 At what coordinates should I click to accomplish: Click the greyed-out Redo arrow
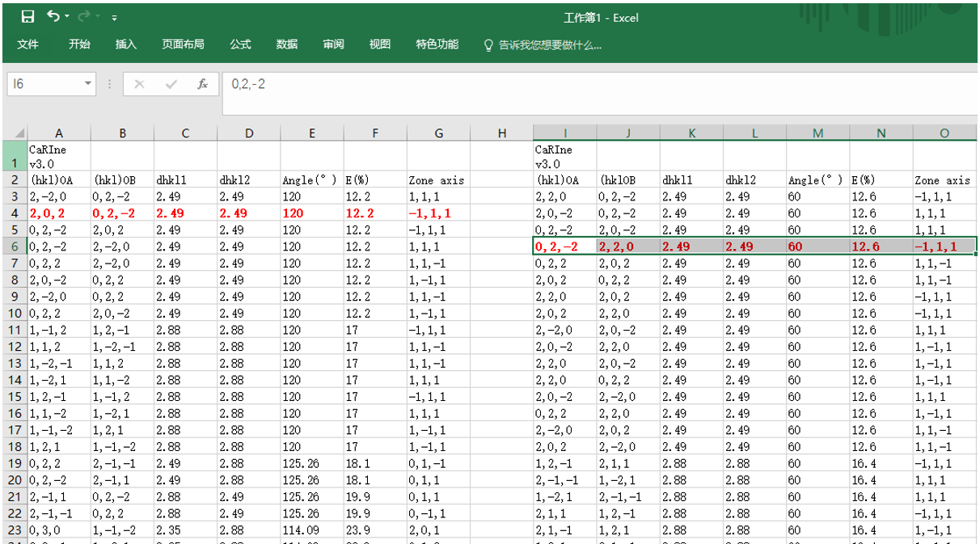84,16
